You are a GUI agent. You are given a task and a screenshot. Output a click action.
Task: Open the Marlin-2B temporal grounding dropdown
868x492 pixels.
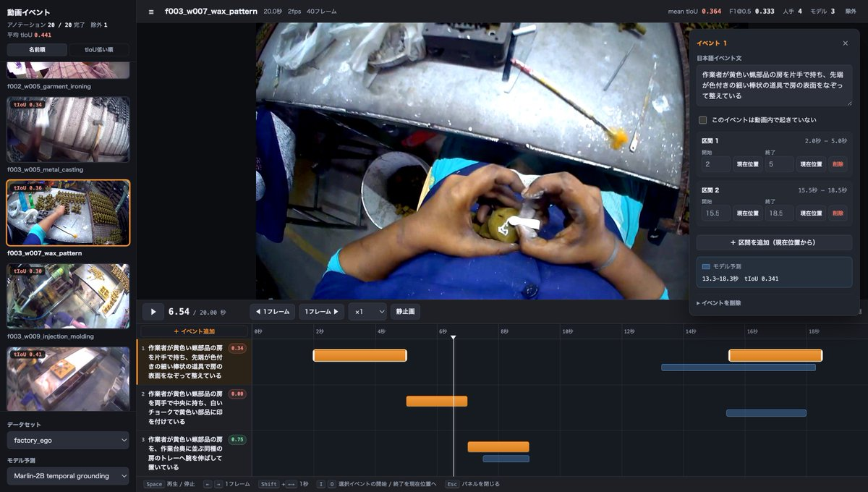[x=68, y=475]
